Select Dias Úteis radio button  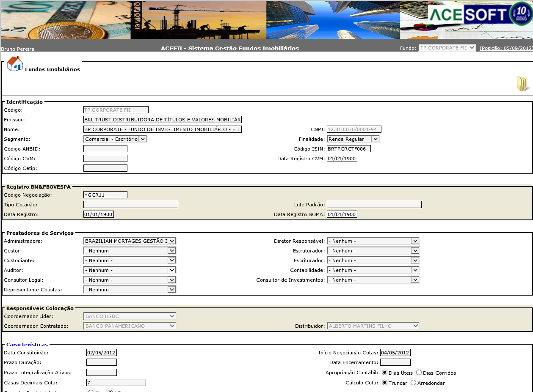[x=384, y=373]
